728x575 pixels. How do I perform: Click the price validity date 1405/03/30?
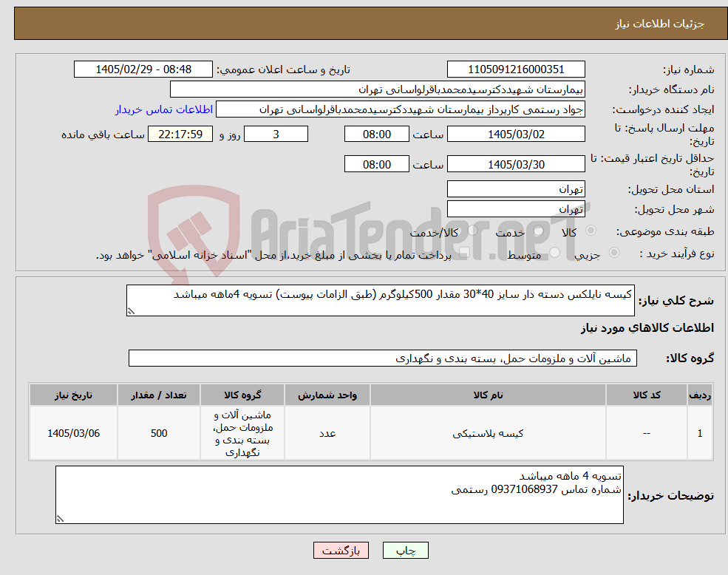point(516,164)
